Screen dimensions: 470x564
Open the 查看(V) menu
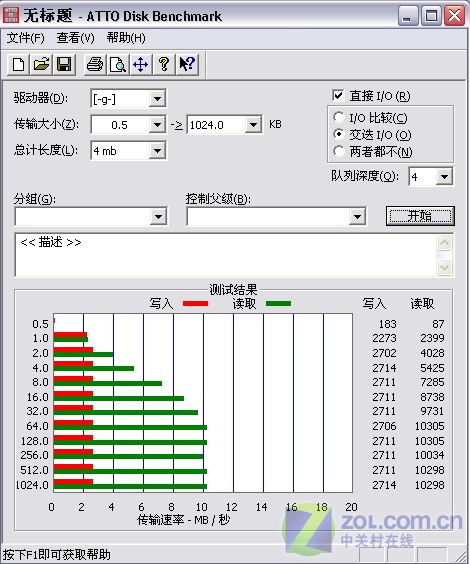[x=75, y=38]
